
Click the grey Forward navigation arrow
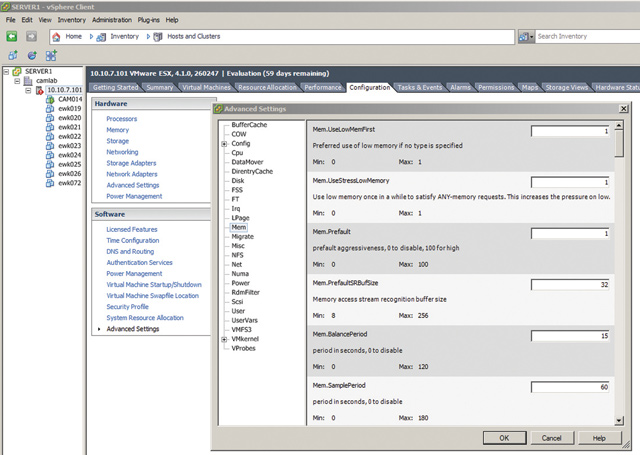pyautogui.click(x=31, y=36)
